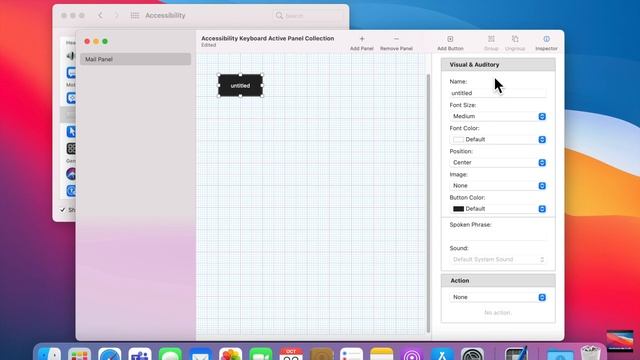Screen dimensions: 640x360
Task: Open the Action None dropdown
Action: [x=498, y=297]
